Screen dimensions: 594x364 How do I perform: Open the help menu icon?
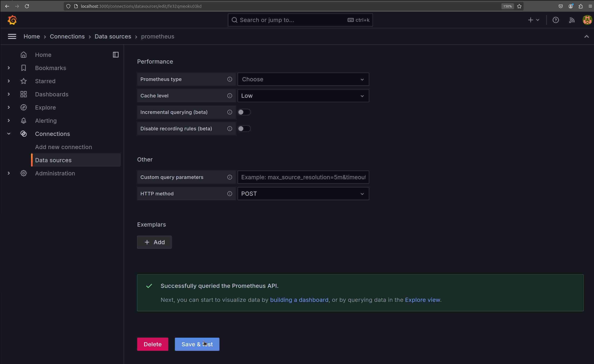coord(556,20)
